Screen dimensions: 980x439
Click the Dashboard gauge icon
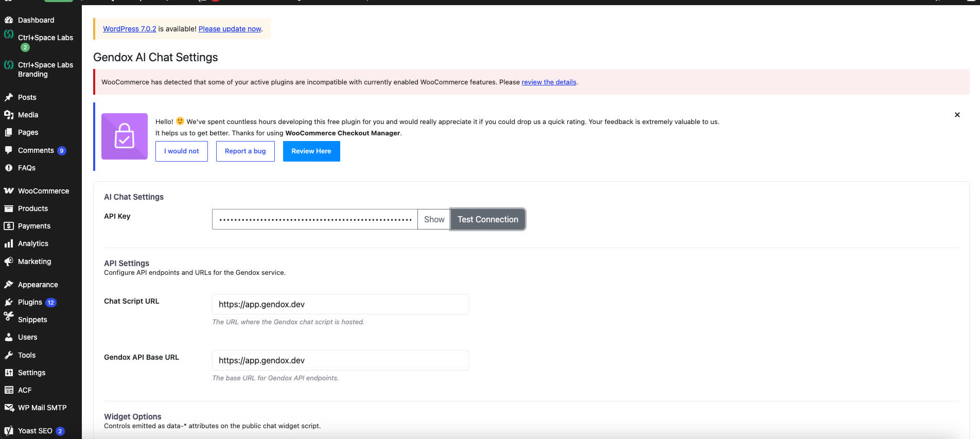point(9,20)
